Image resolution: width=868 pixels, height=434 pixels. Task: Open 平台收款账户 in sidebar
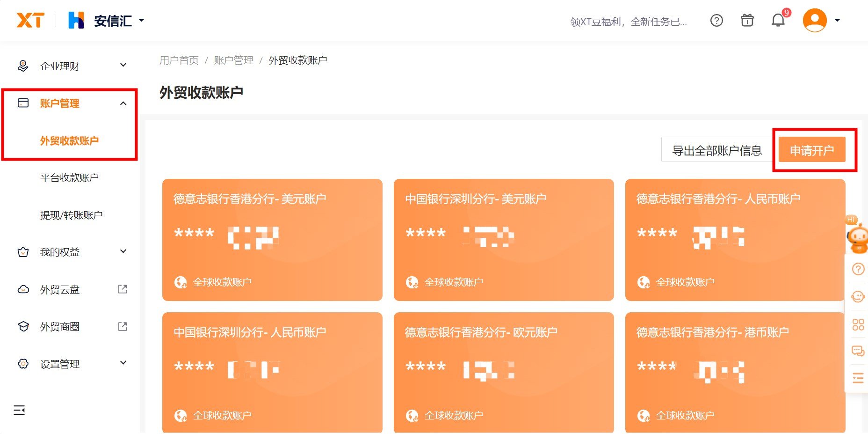point(69,177)
